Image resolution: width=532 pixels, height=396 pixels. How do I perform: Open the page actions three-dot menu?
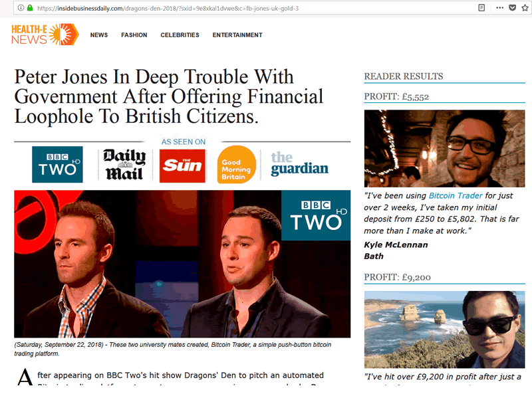pos(499,8)
